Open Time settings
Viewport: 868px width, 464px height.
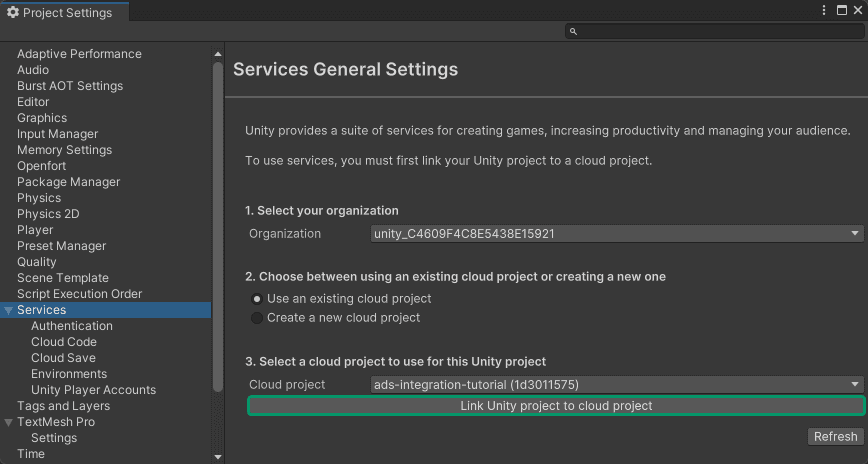point(30,455)
